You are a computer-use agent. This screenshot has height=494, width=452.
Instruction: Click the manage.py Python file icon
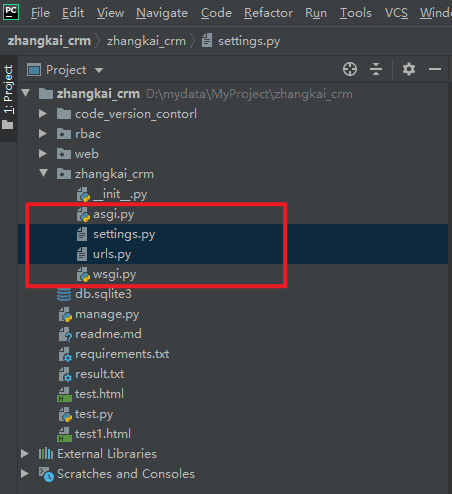pyautogui.click(x=65, y=314)
